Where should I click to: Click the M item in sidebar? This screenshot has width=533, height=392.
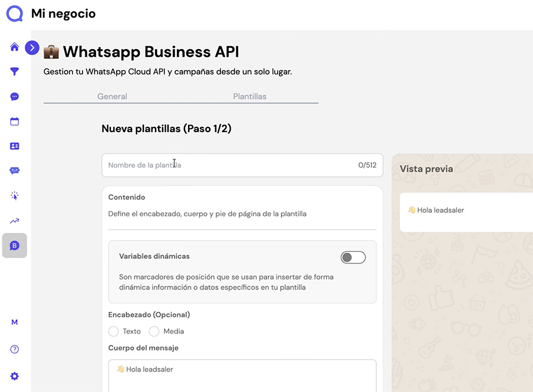point(14,322)
